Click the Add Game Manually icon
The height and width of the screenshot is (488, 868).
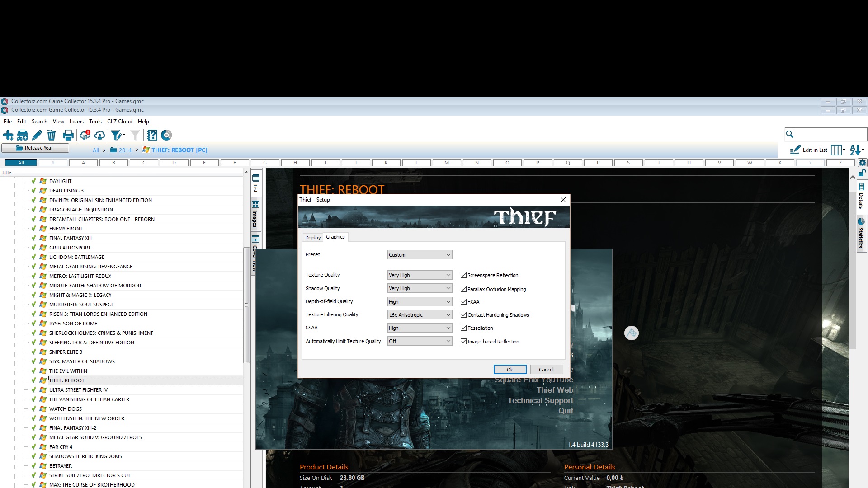23,135
